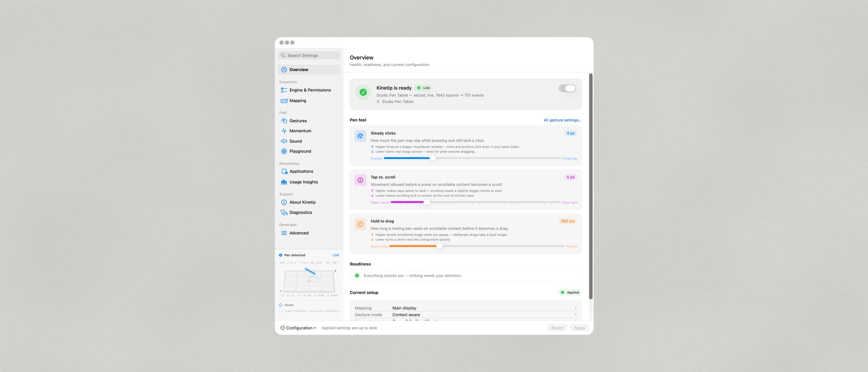Focus the Search Settings field
Viewport: 868px width, 372px height.
[309, 55]
